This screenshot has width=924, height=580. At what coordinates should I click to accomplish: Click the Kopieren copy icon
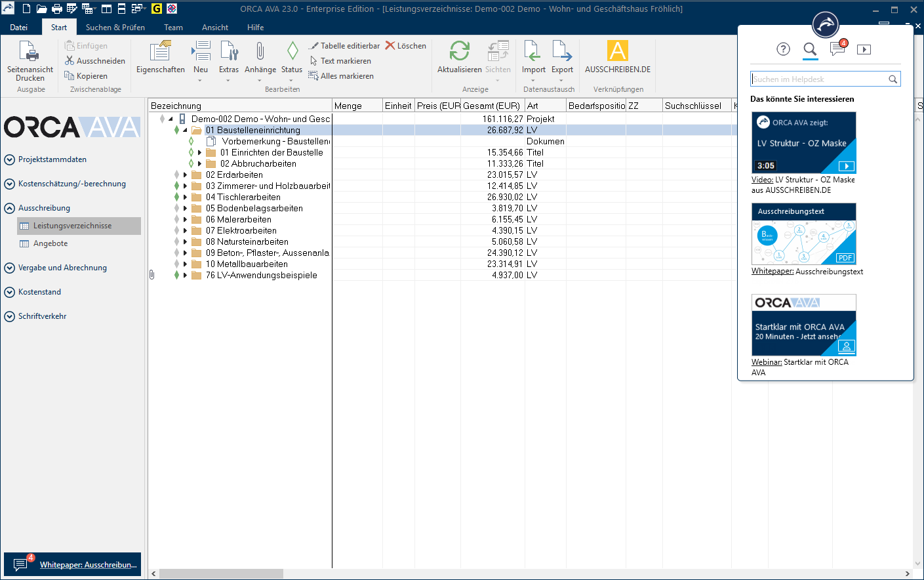coord(70,76)
